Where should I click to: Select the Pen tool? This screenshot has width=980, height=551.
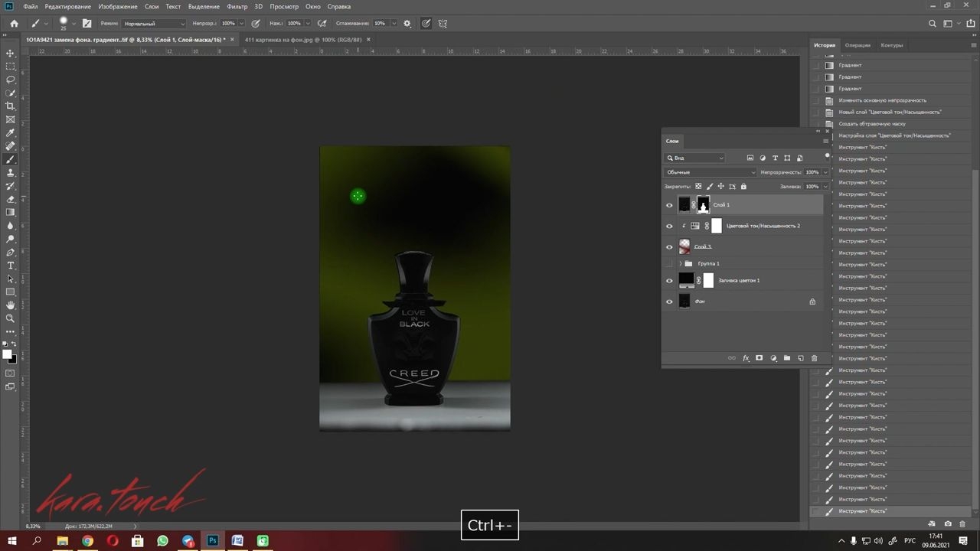click(x=11, y=253)
